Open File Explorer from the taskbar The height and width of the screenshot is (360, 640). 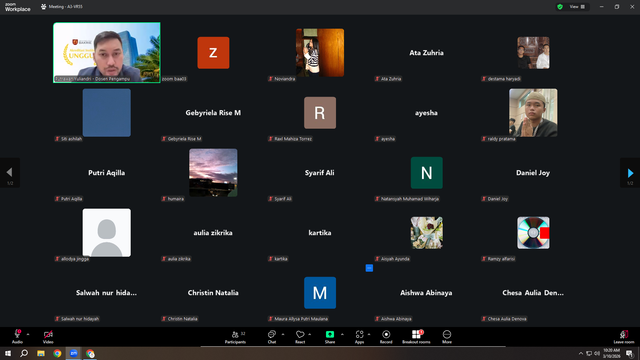pos(41,353)
